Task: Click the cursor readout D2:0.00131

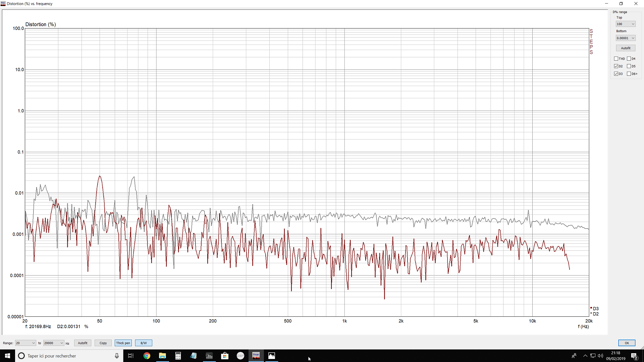Action: pyautogui.click(x=69, y=326)
